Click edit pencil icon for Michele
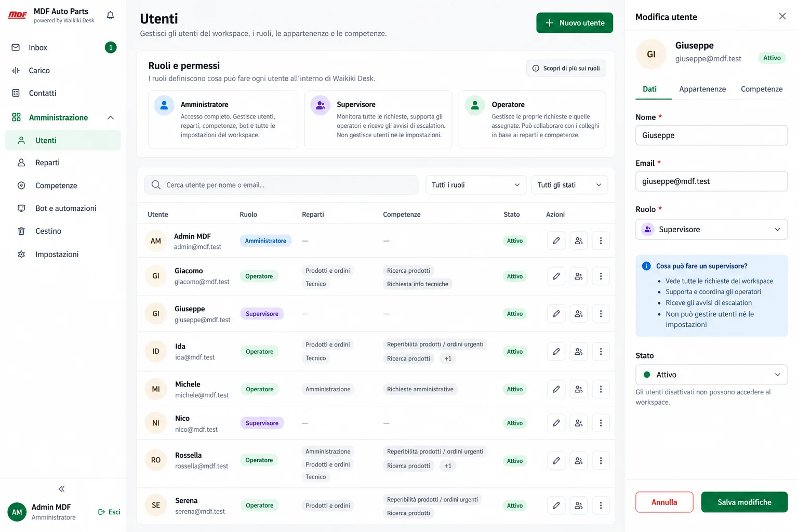 556,389
